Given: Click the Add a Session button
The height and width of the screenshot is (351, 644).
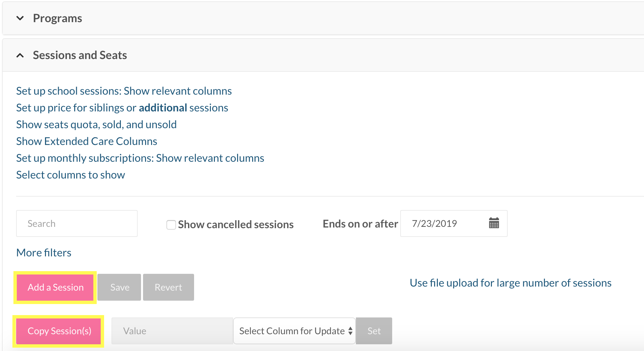Looking at the screenshot, I should tap(55, 287).
